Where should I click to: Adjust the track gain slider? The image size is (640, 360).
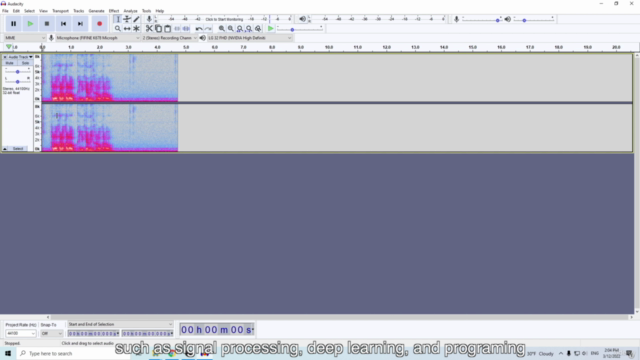pyautogui.click(x=17, y=71)
